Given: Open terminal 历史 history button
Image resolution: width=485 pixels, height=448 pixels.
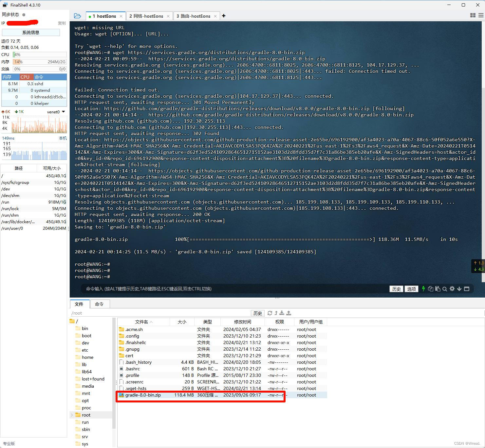Looking at the screenshot, I should 396,289.
